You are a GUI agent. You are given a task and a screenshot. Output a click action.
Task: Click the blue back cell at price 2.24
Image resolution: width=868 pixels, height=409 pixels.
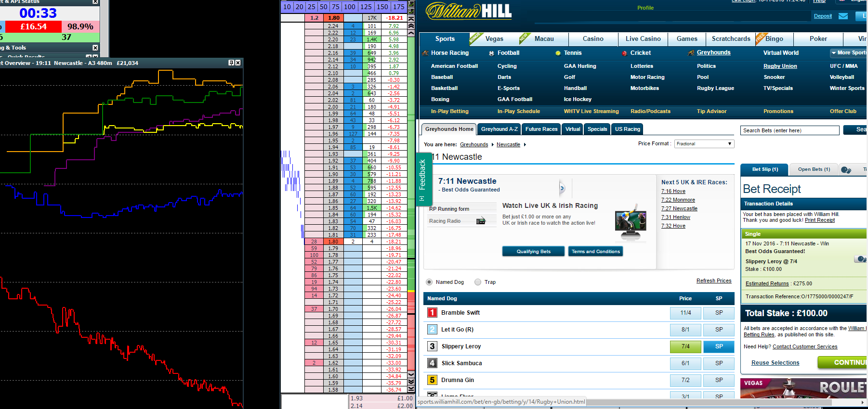(353, 26)
